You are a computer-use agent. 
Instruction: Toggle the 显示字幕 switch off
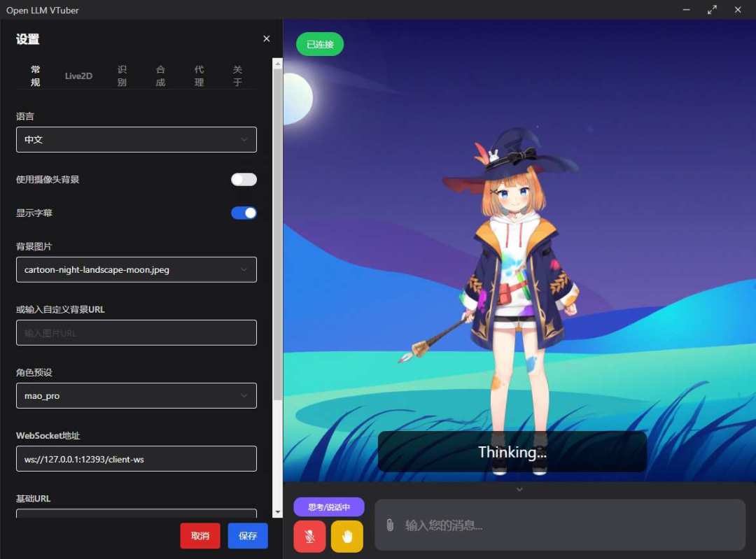point(244,213)
